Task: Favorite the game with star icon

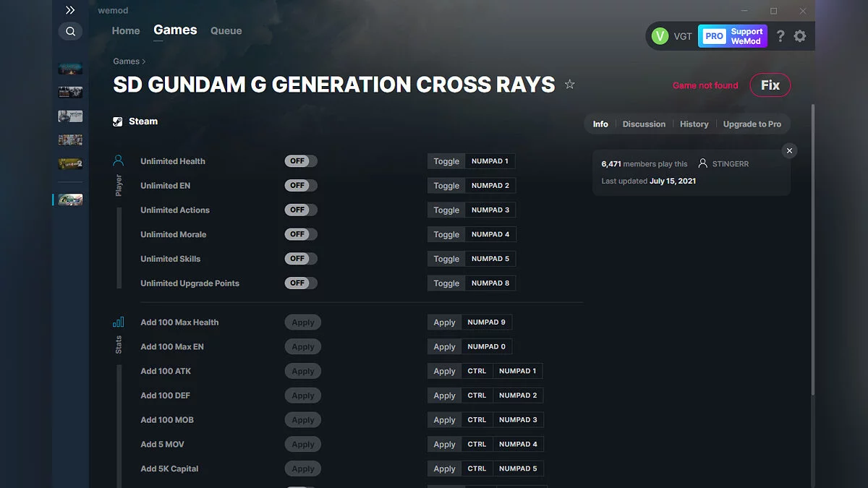Action: [570, 85]
